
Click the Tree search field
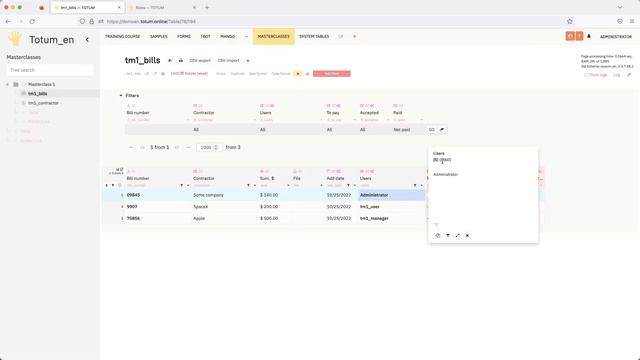[x=50, y=70]
